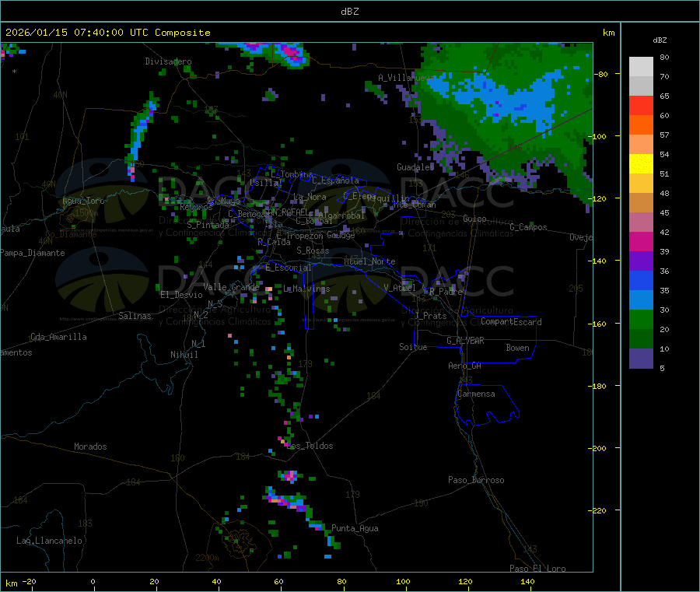Select the Carmensa place label
This screenshot has width=700, height=592.
pyautogui.click(x=476, y=394)
